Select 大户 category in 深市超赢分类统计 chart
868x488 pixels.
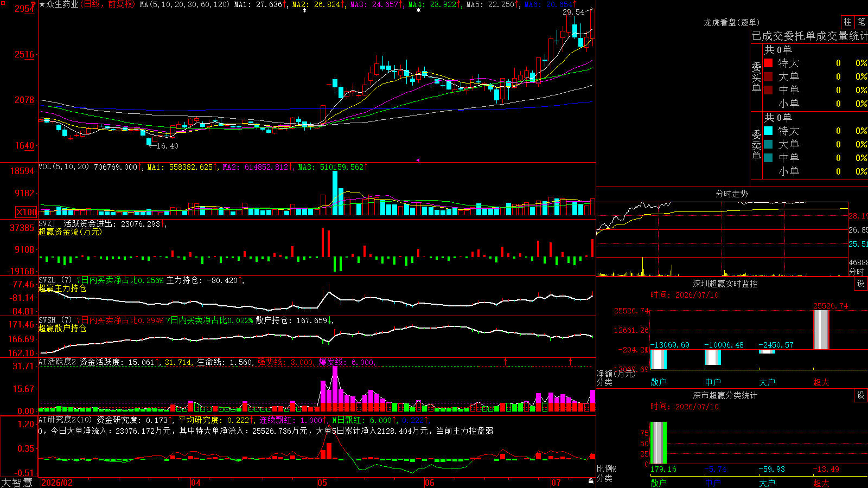click(767, 483)
